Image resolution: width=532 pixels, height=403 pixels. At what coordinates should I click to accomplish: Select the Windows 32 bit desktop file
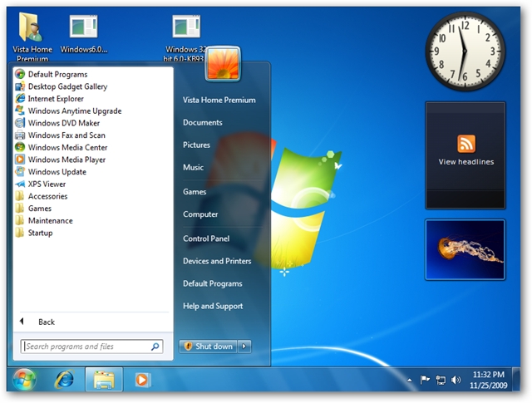pos(186,37)
